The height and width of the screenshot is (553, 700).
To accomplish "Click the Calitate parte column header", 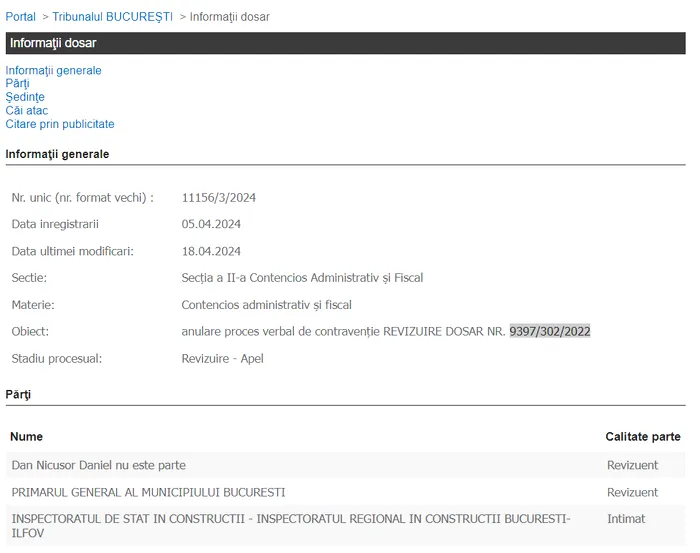I will pyautogui.click(x=642, y=437).
